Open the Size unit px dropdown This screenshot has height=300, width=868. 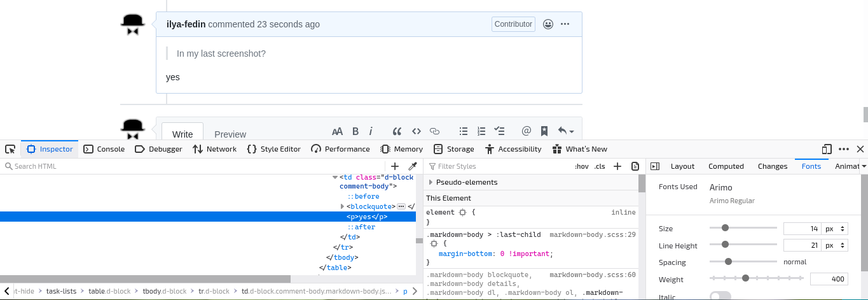pos(835,228)
